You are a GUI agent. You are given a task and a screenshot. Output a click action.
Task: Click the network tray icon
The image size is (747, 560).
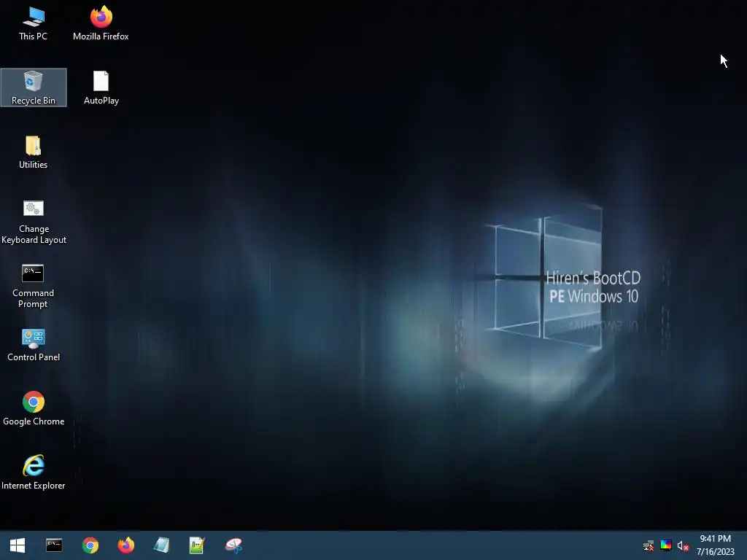pyautogui.click(x=649, y=545)
